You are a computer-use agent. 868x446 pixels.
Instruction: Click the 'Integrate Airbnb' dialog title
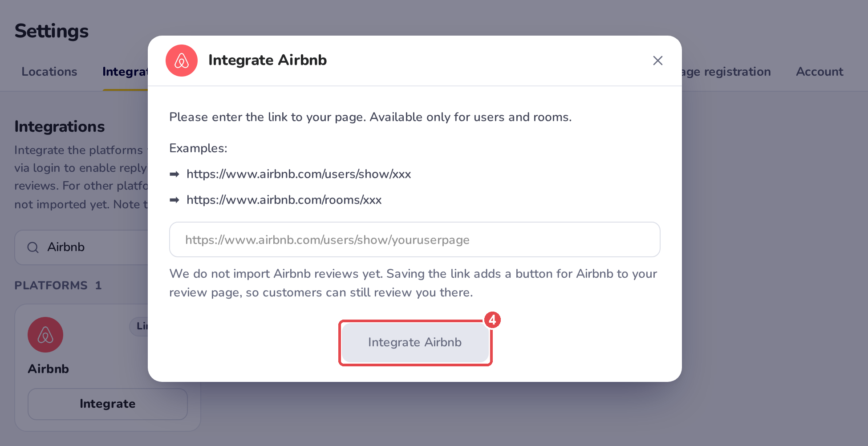(268, 60)
